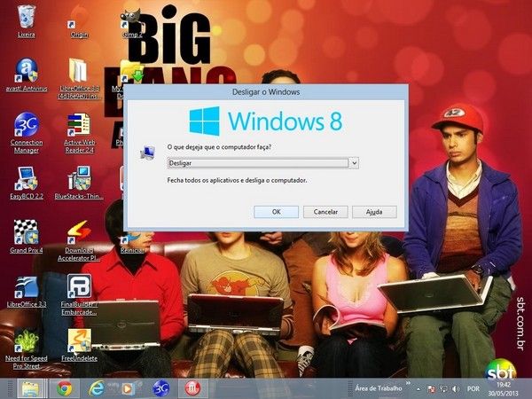Image resolution: width=532 pixels, height=399 pixels.
Task: Click the Ajuda button
Action: [x=374, y=212]
